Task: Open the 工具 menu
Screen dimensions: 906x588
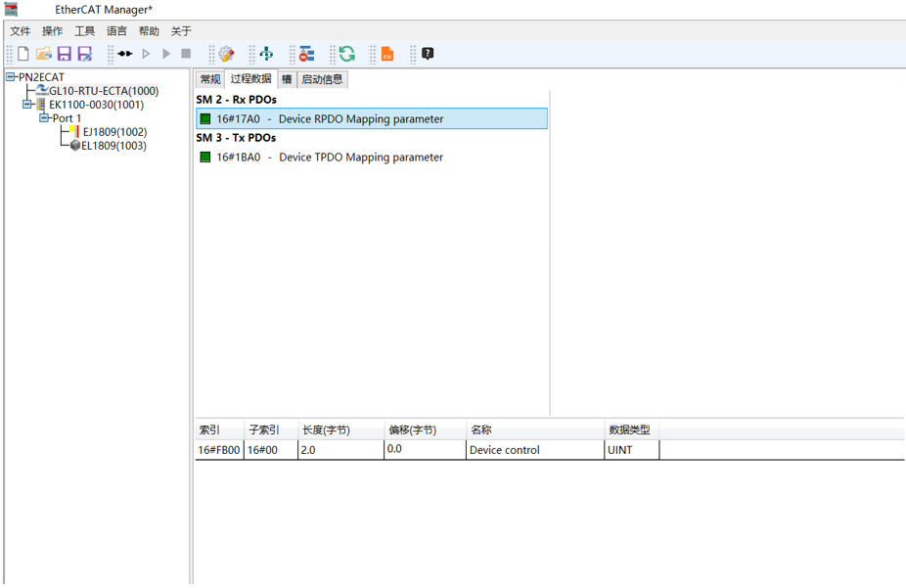Action: click(84, 31)
